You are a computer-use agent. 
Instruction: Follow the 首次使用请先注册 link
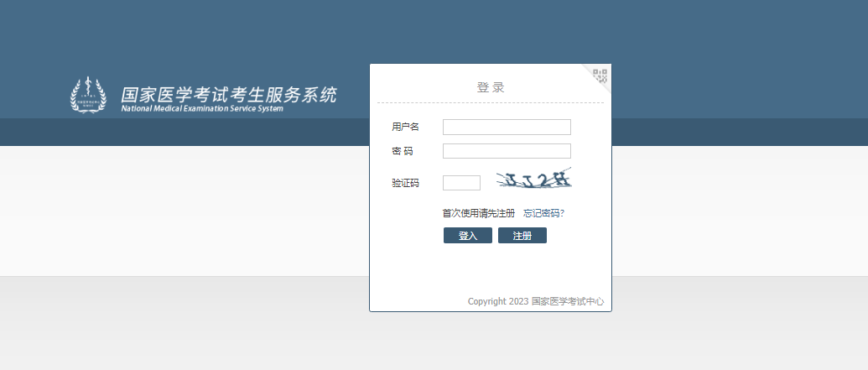point(478,213)
